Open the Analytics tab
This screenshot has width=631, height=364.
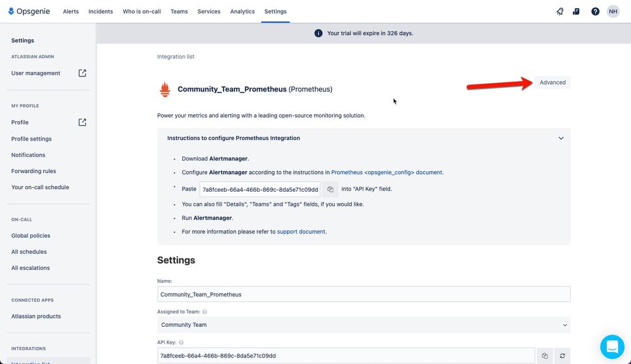[243, 11]
